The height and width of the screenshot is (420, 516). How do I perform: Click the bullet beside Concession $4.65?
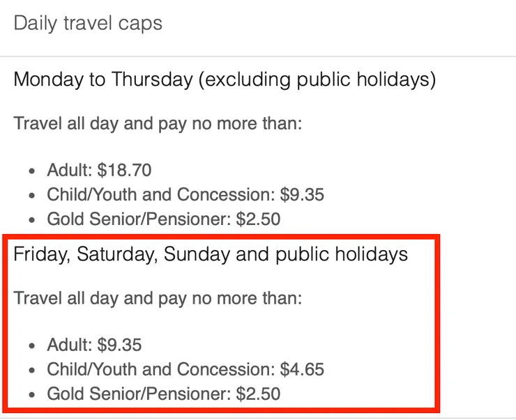click(32, 369)
